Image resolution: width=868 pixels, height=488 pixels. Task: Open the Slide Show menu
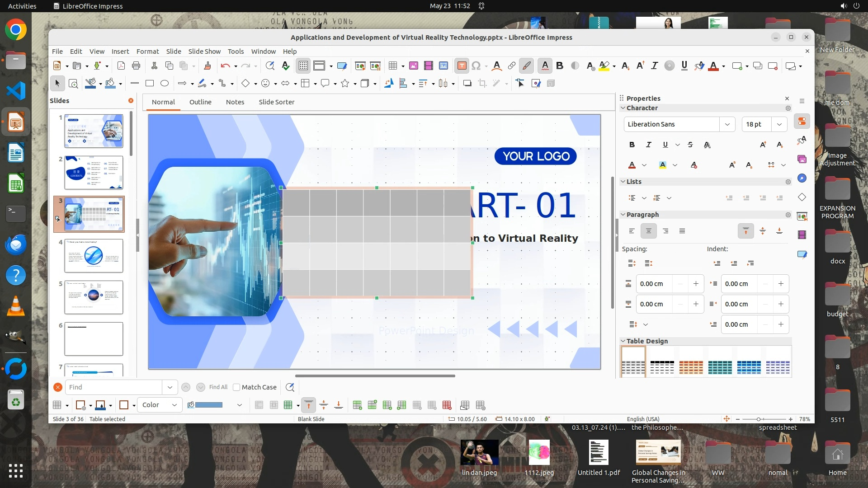point(204,51)
